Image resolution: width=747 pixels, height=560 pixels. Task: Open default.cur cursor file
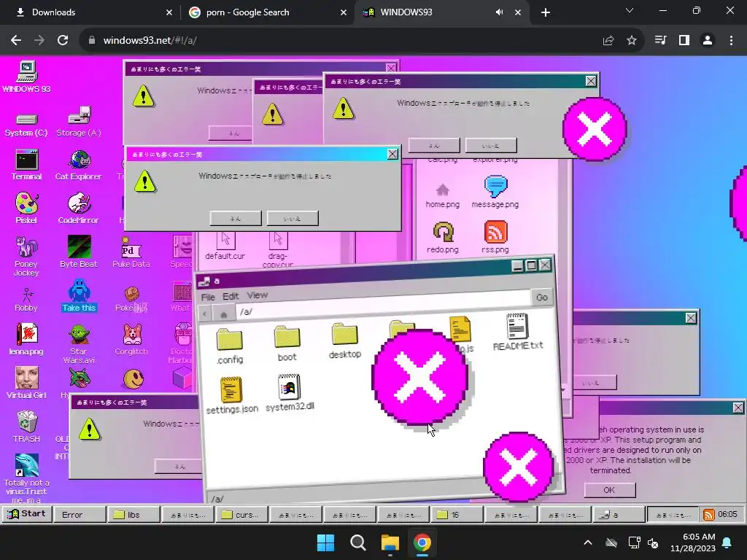point(225,246)
